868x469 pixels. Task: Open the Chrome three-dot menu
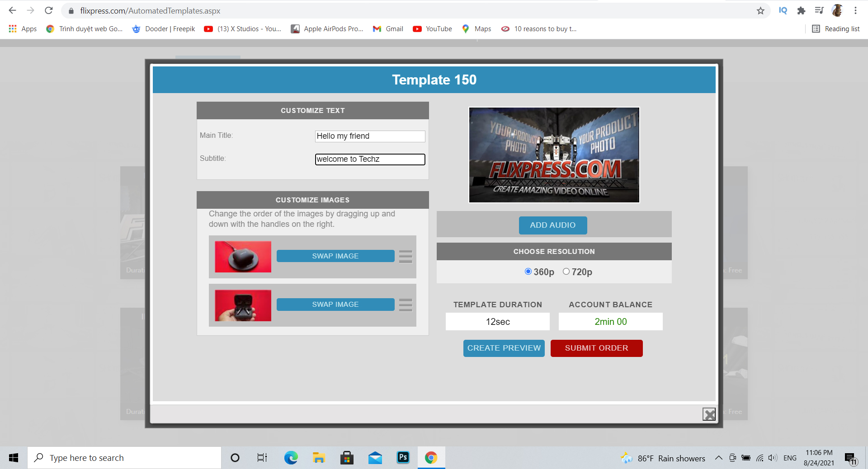coord(855,11)
